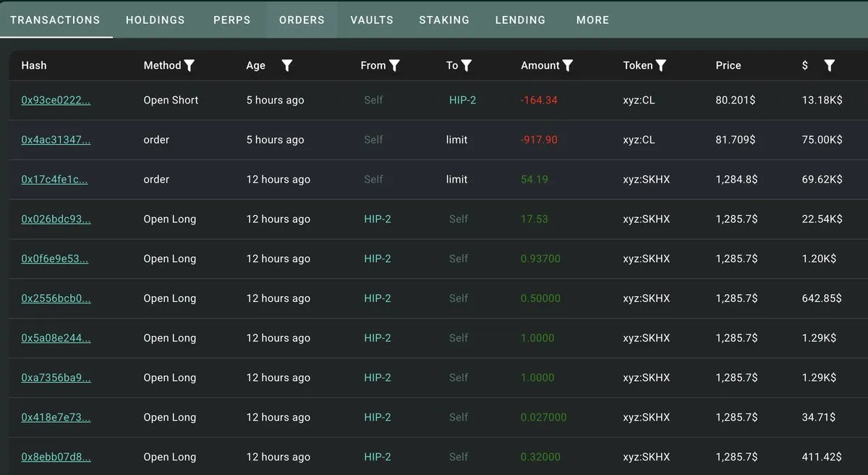Open the Method column filter icon

click(x=190, y=66)
